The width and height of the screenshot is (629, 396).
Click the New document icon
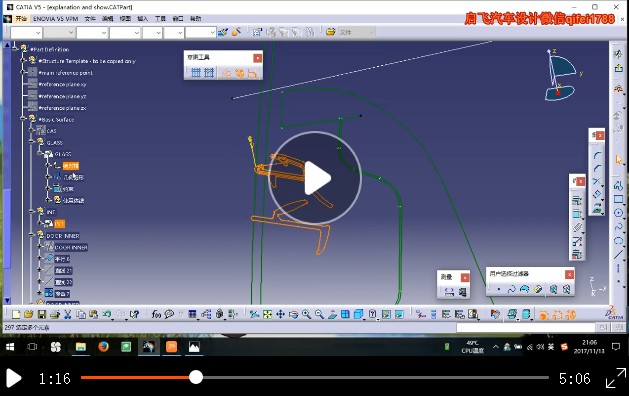16,315
